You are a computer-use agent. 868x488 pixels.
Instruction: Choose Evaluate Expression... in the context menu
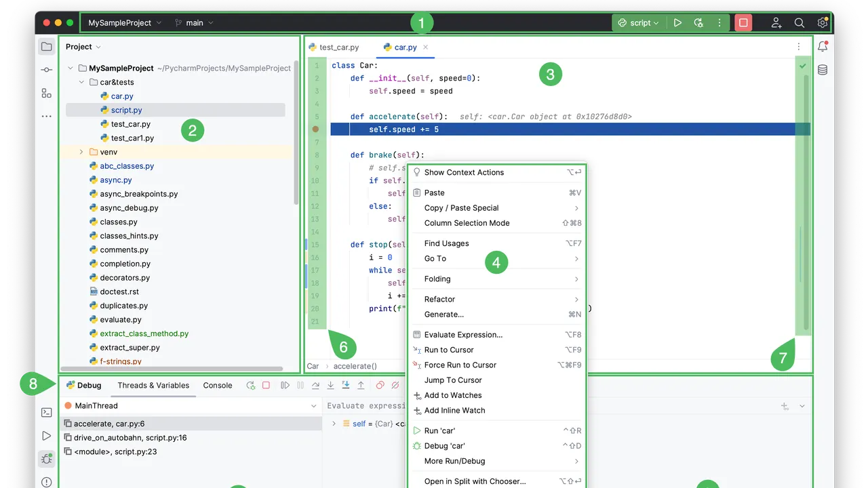[498, 335]
